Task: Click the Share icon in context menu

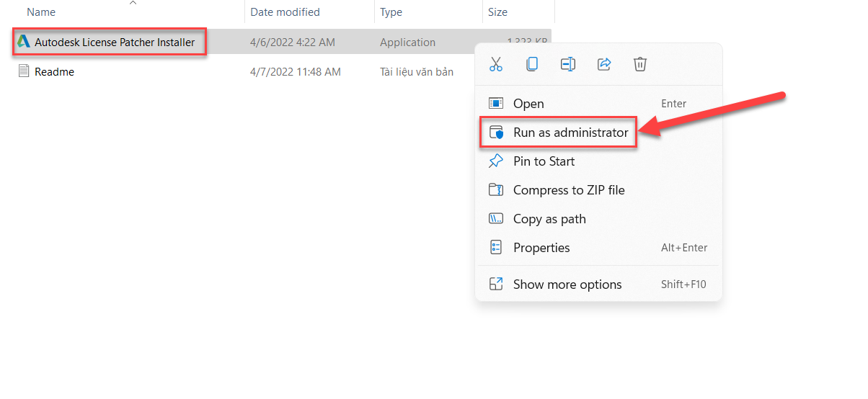Action: [x=604, y=64]
